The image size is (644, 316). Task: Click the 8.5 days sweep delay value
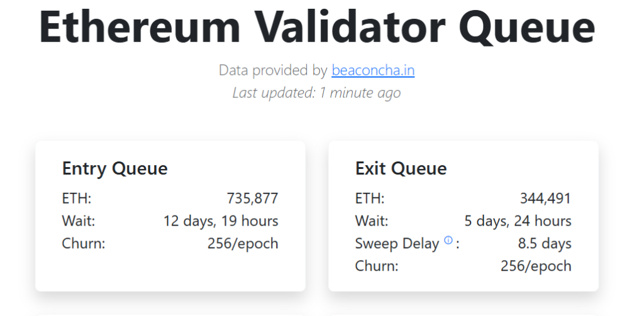point(545,243)
